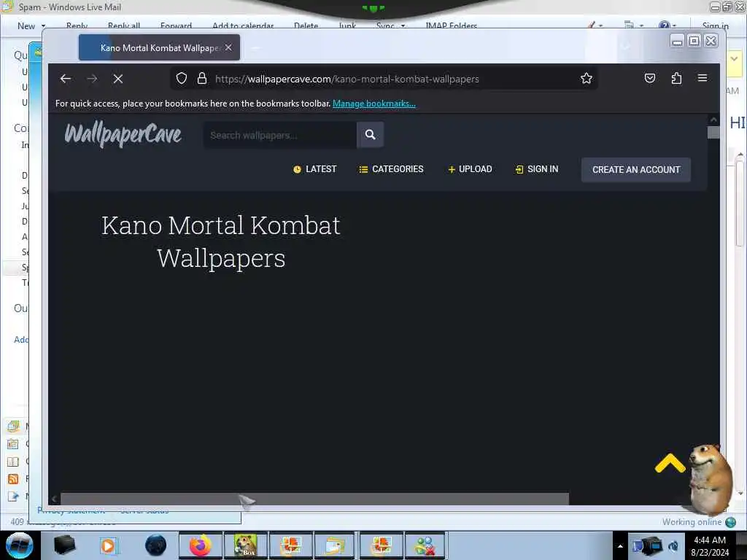Open the Feeds RSS icon in Live Mail sidebar

pyautogui.click(x=13, y=479)
